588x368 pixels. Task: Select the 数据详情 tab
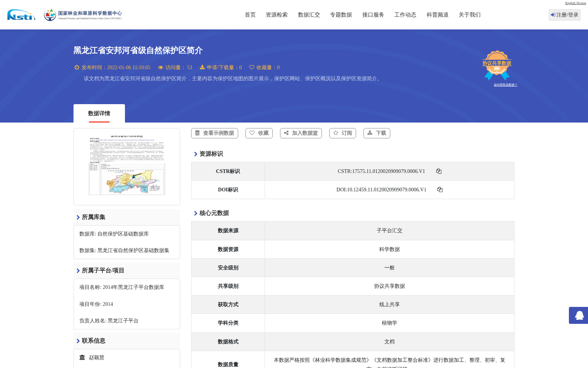pos(99,113)
